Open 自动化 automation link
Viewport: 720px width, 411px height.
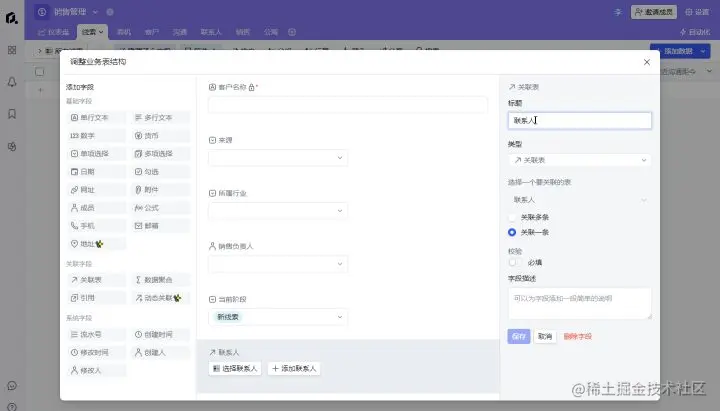click(x=695, y=32)
